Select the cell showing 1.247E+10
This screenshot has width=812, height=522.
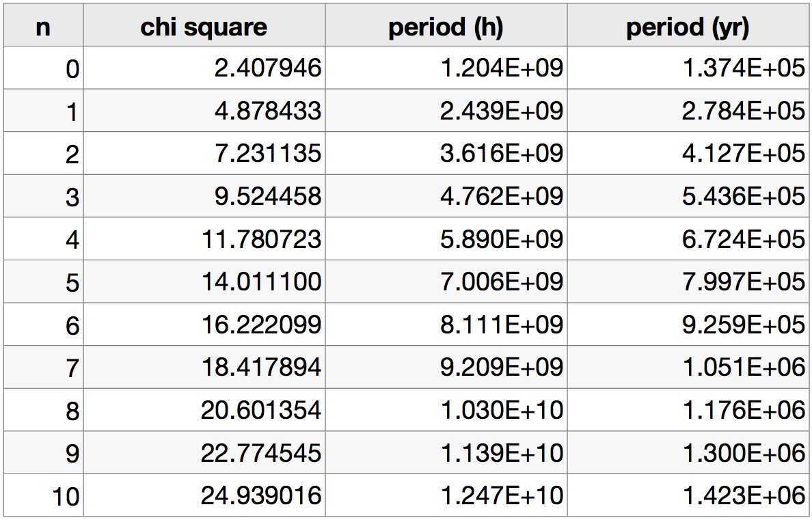446,495
